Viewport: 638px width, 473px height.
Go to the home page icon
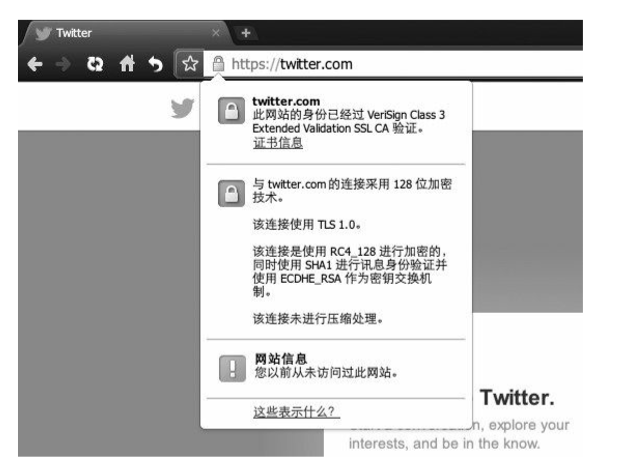[x=127, y=63]
